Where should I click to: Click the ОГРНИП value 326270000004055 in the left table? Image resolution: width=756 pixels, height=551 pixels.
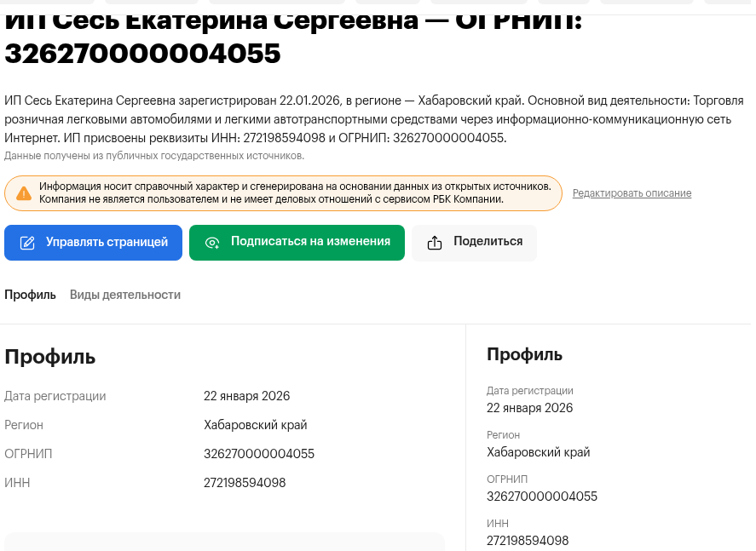[259, 454]
